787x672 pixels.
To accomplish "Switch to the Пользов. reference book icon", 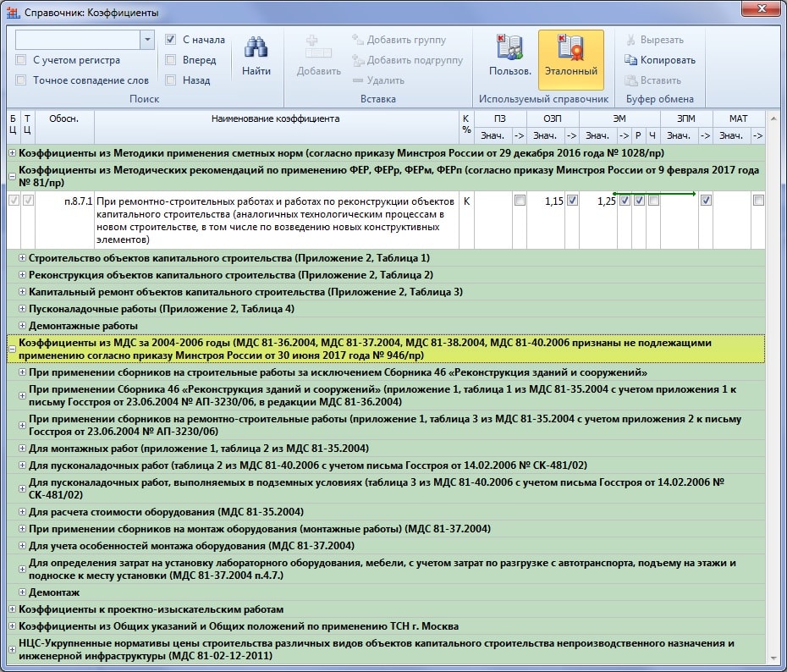I will pos(509,47).
